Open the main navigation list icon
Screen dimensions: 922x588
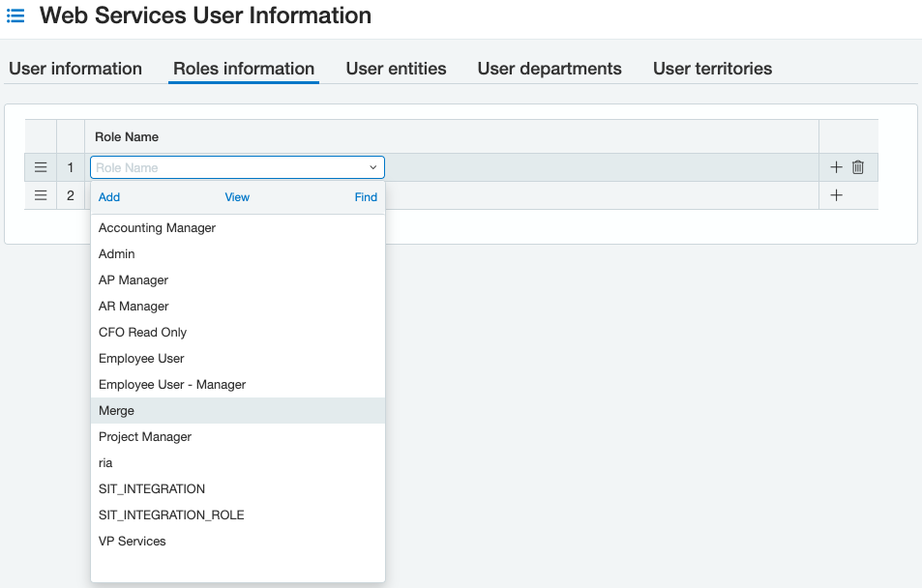pos(15,16)
